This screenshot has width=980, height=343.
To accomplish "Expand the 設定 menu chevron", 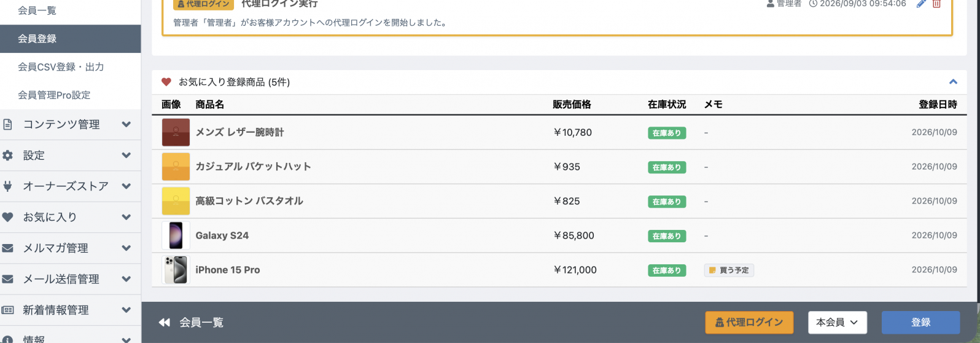I will 126,156.
